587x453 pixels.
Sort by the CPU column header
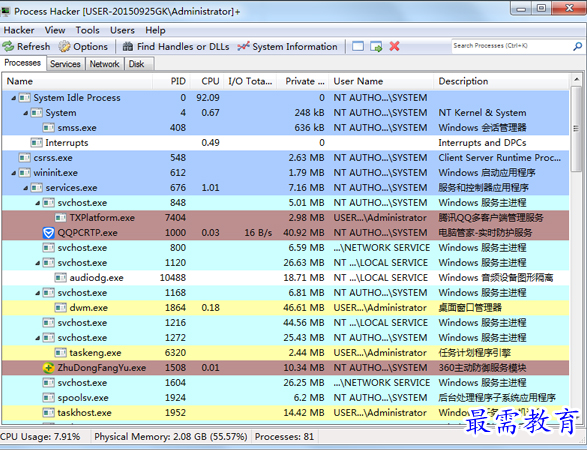[207, 81]
